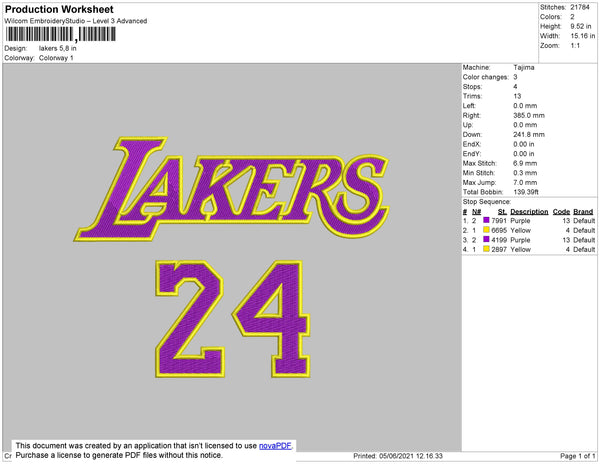Click the Min Stitch value 0.3 mm
Image resolution: width=600 pixels, height=464 pixels.
(x=525, y=173)
